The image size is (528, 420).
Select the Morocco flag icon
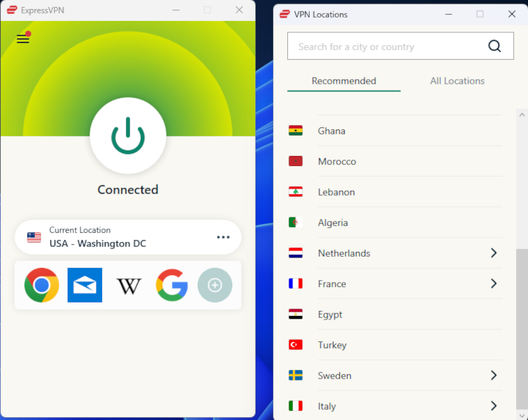[x=296, y=161]
